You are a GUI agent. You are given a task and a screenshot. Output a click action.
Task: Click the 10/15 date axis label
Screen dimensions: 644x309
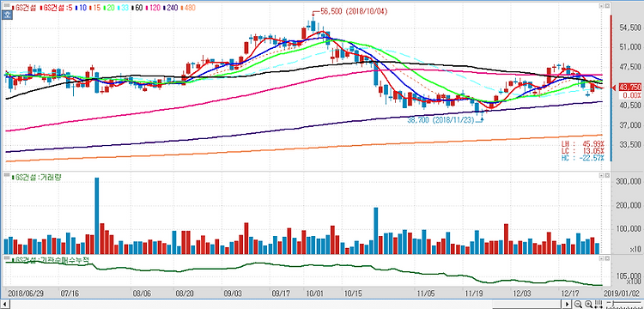click(x=353, y=294)
